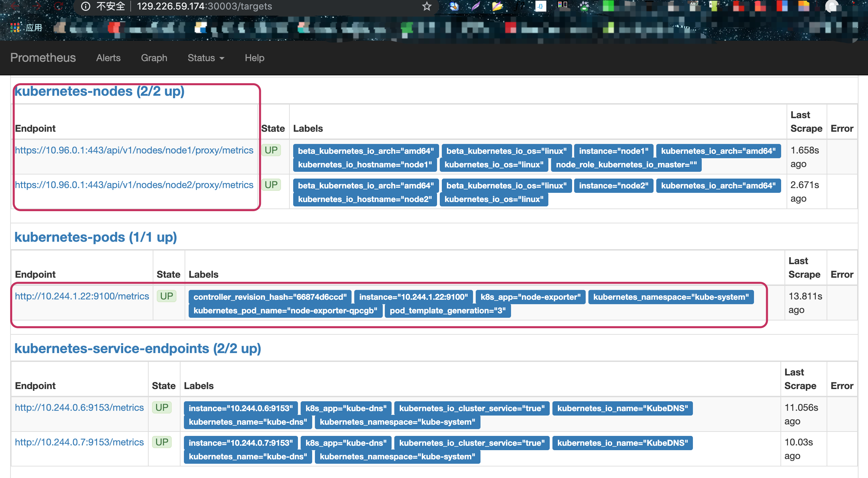Click the Prometheus brand title
868x478 pixels.
(43, 58)
